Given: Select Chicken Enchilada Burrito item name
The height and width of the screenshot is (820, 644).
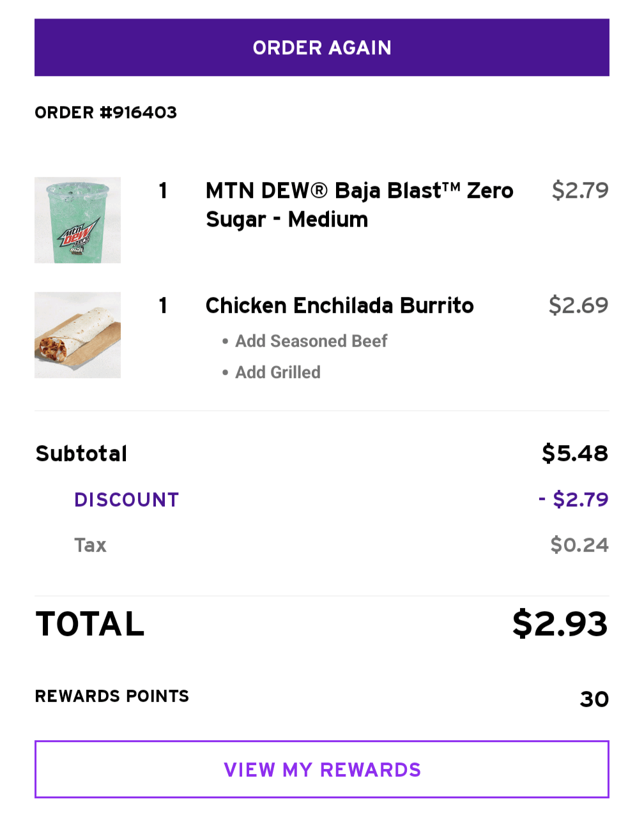Looking at the screenshot, I should tap(339, 305).
